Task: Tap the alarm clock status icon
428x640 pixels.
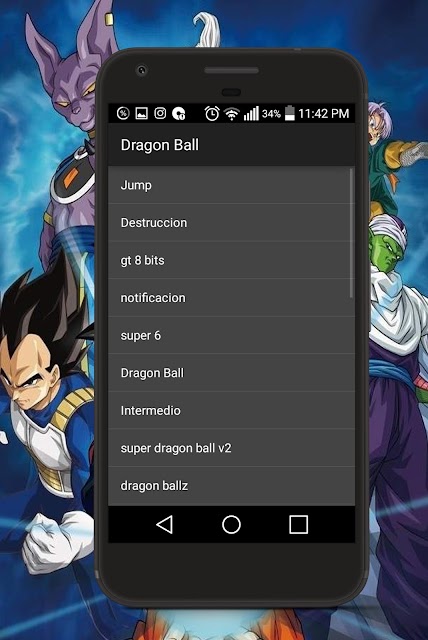Action: click(x=212, y=113)
